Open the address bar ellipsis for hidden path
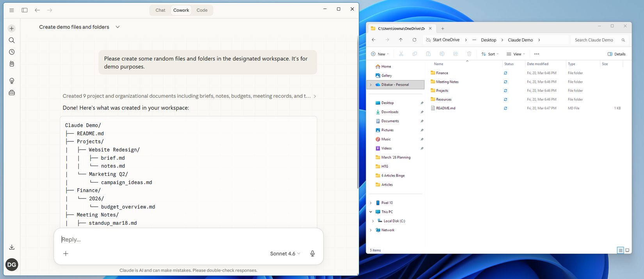The image size is (644, 279). (474, 40)
